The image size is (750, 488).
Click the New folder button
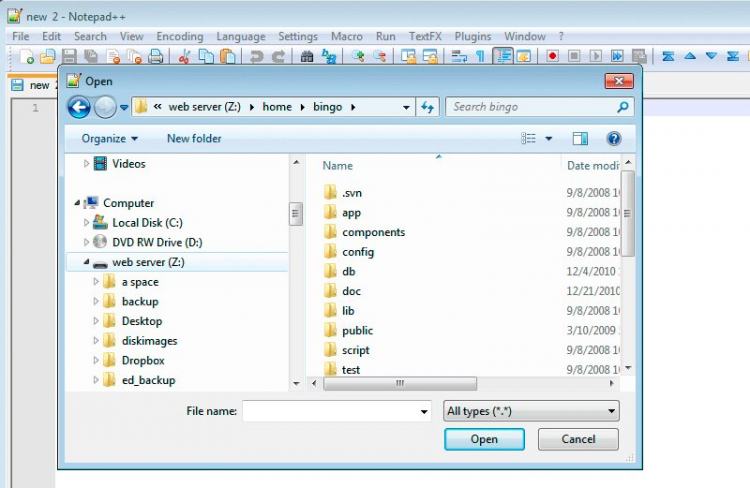pyautogui.click(x=194, y=139)
